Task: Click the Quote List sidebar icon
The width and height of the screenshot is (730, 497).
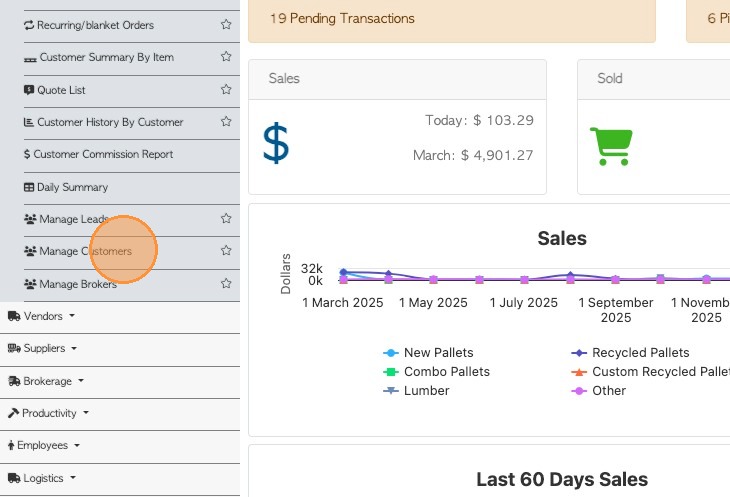Action: pyautogui.click(x=29, y=90)
